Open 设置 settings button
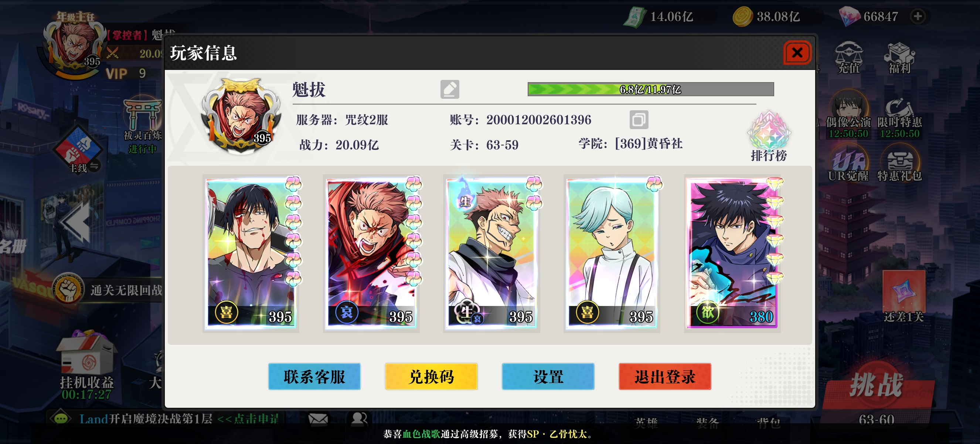Image resolution: width=980 pixels, height=444 pixels. tap(548, 376)
